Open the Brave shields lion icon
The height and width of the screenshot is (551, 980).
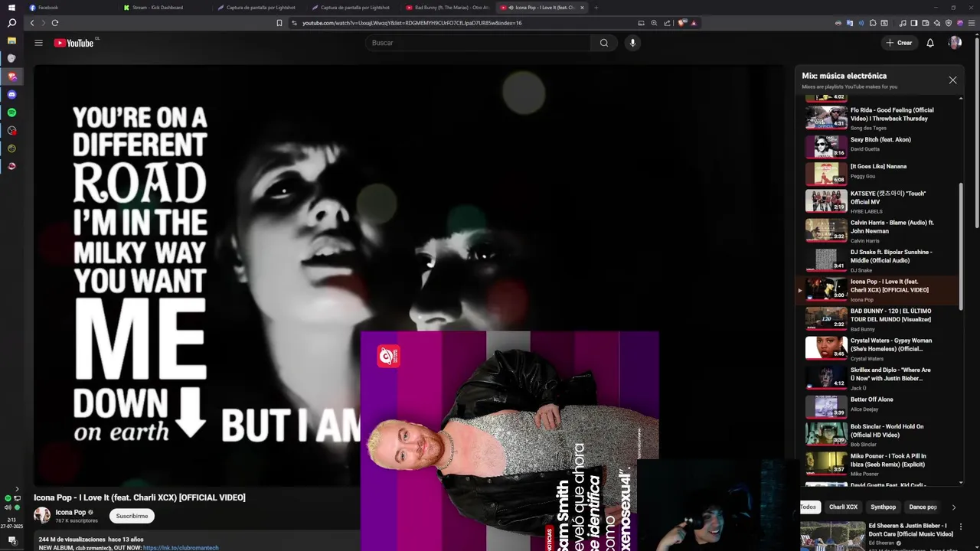[x=682, y=23]
